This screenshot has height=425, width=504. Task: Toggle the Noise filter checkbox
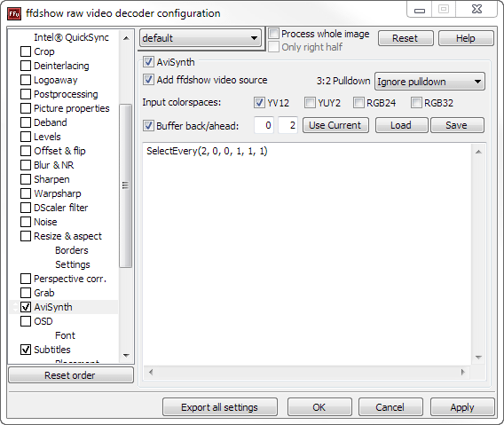click(x=26, y=222)
